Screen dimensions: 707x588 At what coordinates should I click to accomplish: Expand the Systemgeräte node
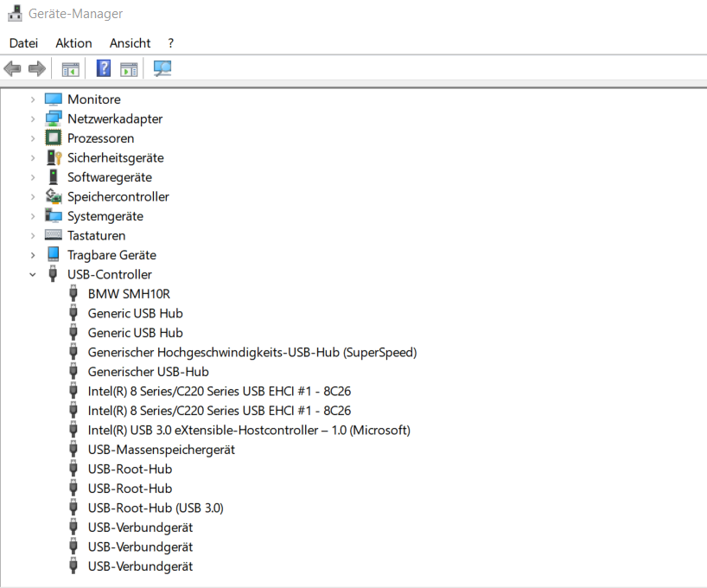33,216
